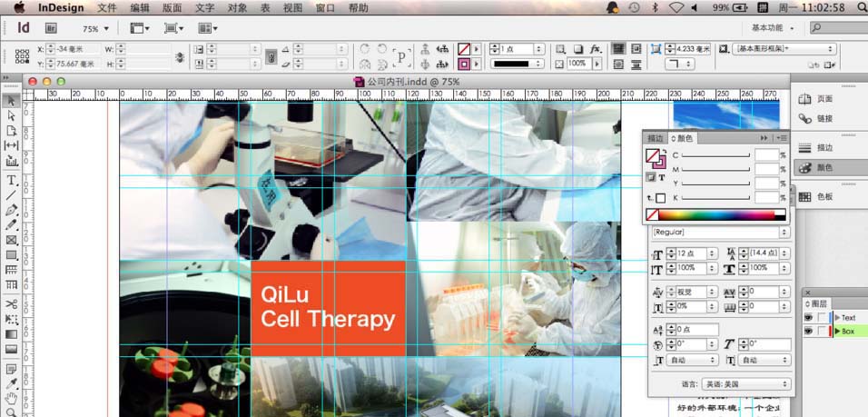Toggle visibility of the Box layer
Screen dimensions: 868x417
(809, 332)
